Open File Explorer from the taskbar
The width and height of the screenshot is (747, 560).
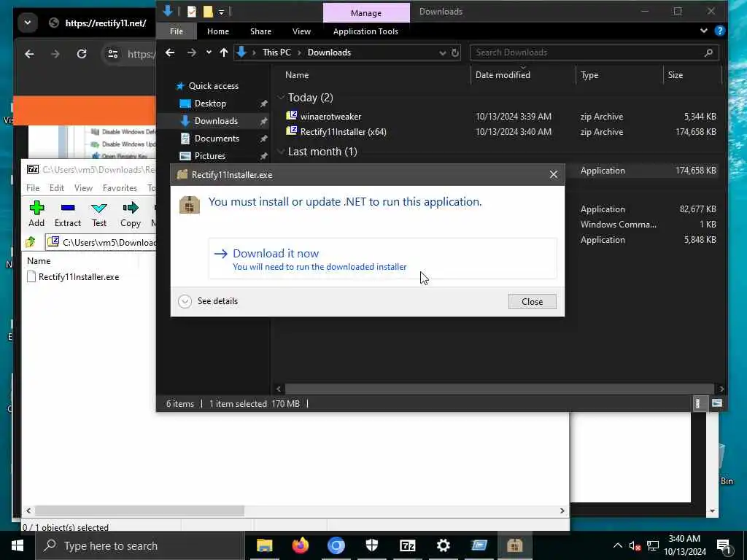(264, 545)
